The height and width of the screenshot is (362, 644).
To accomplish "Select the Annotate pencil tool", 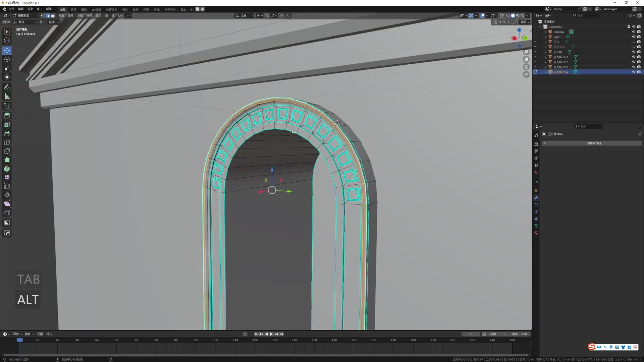I will click(7, 87).
